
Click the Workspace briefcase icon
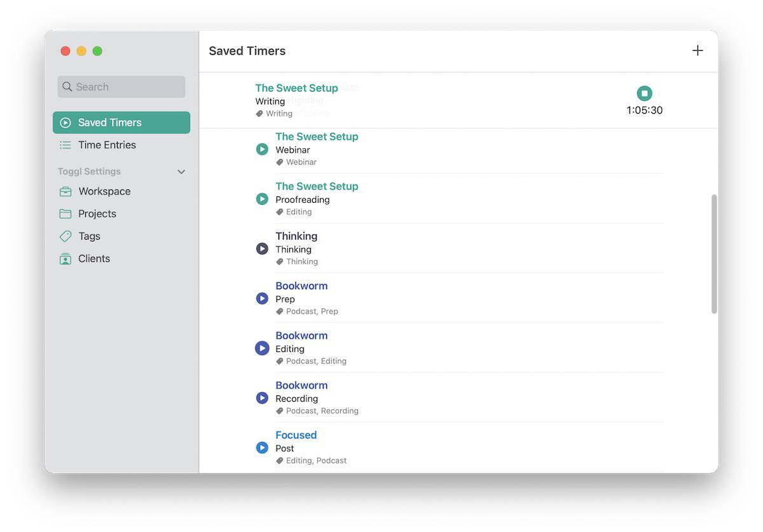65,191
